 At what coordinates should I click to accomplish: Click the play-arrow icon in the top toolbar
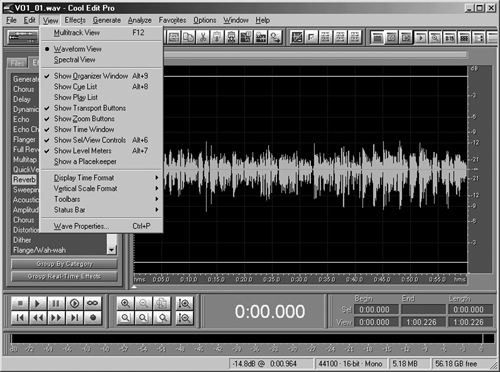point(421,38)
